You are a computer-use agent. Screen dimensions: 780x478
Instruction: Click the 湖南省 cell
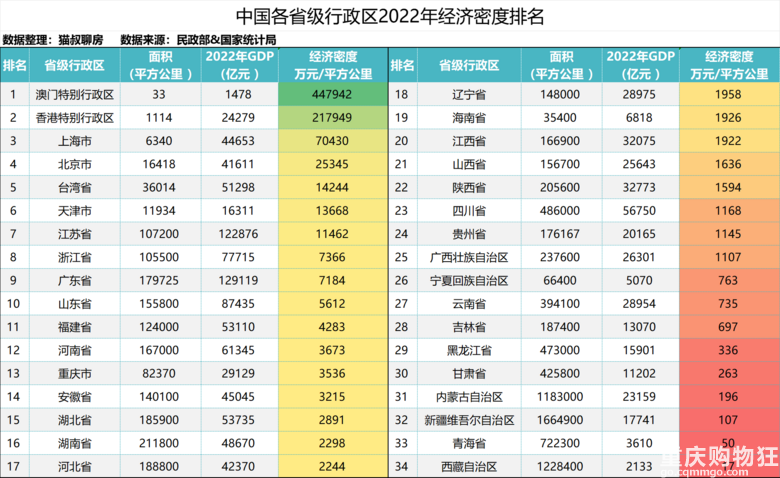click(75, 443)
